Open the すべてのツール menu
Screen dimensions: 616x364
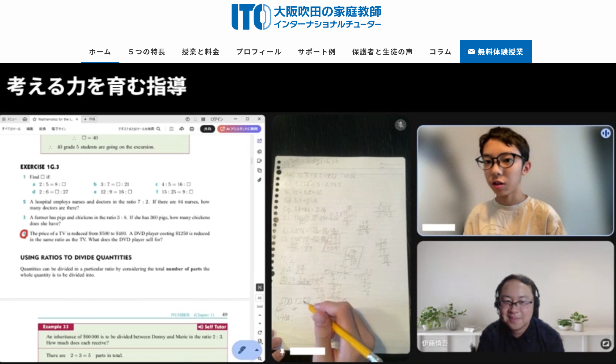(x=11, y=129)
